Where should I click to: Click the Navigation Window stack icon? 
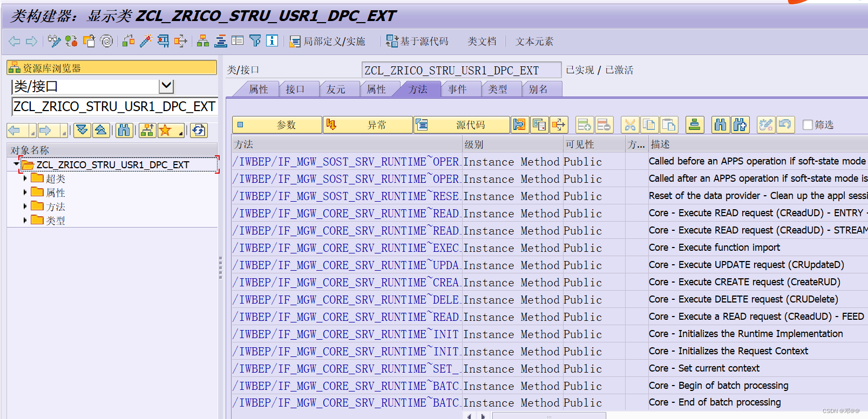221,41
